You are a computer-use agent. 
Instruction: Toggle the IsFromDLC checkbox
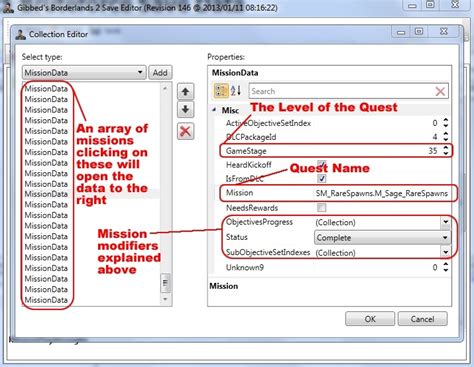[322, 178]
